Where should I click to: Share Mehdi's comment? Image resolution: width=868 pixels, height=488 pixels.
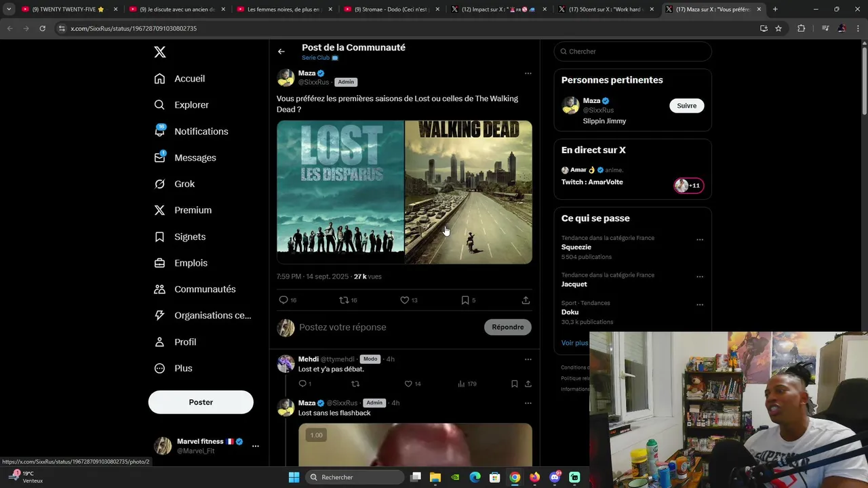coord(528,384)
